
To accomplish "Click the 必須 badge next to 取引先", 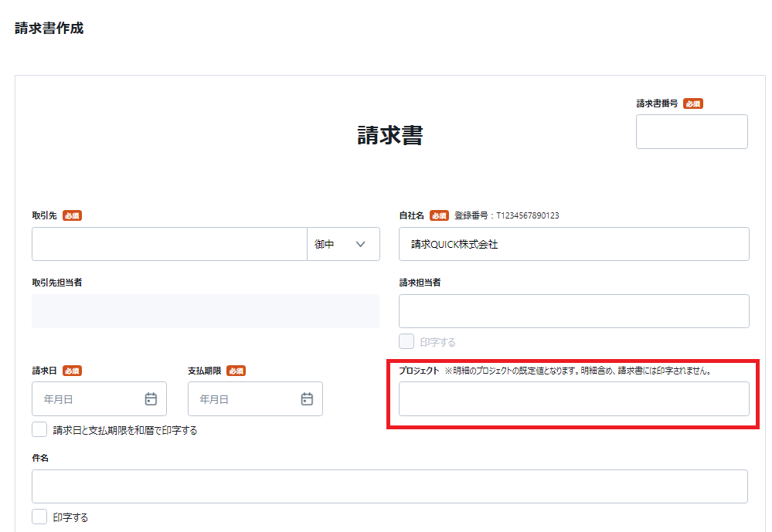I will point(72,215).
